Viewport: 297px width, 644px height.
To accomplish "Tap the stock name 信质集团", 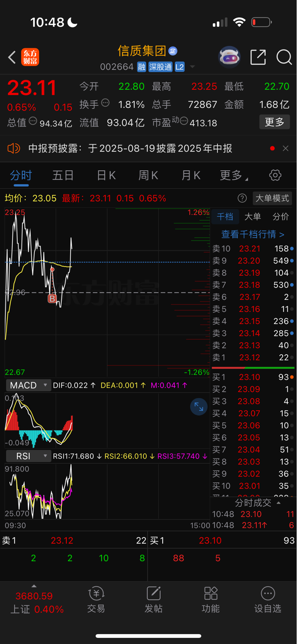I will (x=142, y=51).
